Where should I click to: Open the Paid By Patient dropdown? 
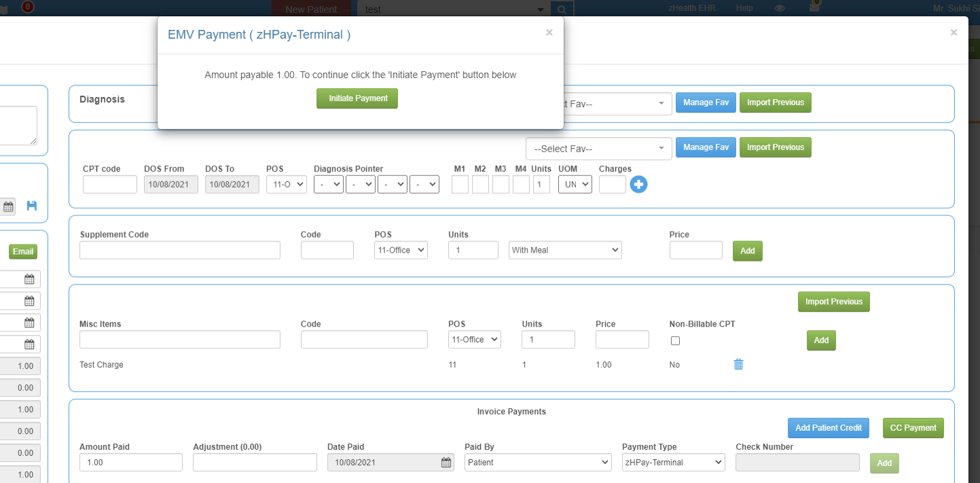[x=538, y=462]
